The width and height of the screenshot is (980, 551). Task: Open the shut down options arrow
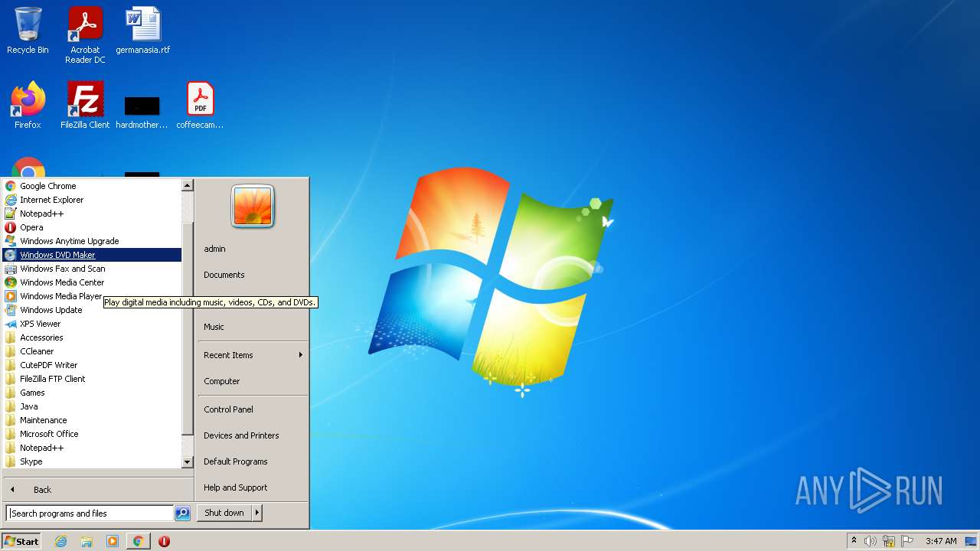point(257,513)
